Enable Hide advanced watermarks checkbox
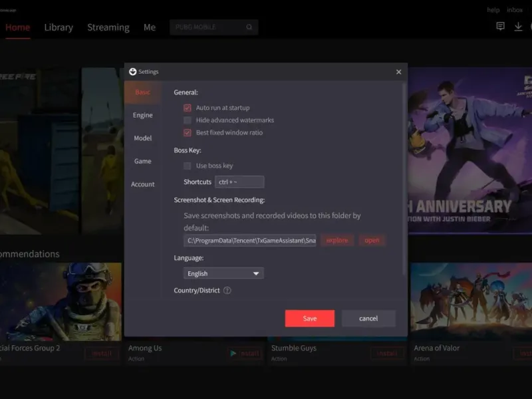Screen dimensions: 532x399 (x=188, y=120)
